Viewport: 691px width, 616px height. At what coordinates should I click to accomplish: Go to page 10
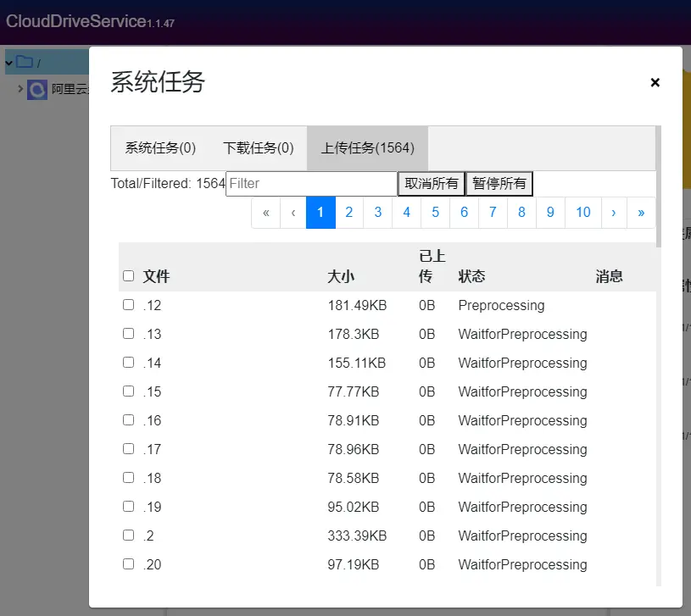pos(583,213)
